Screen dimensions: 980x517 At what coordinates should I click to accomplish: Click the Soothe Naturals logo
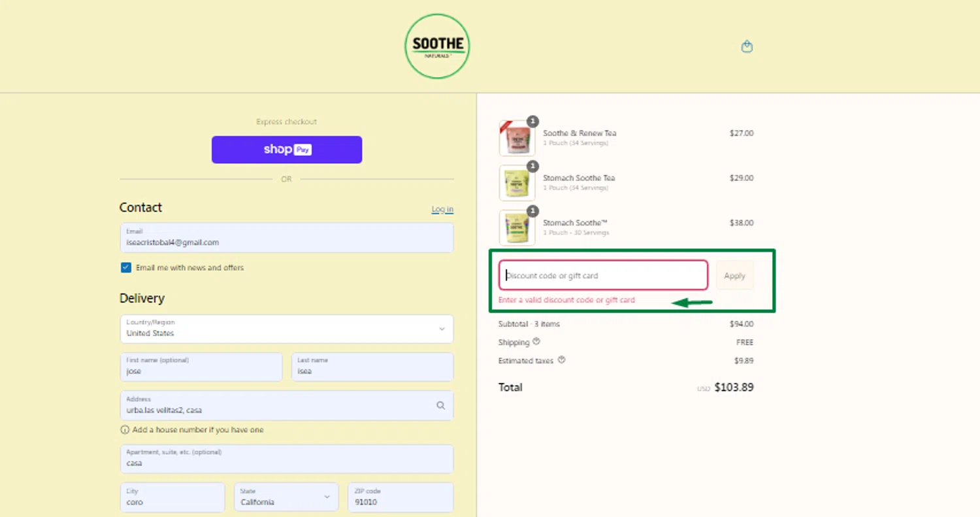click(x=437, y=46)
